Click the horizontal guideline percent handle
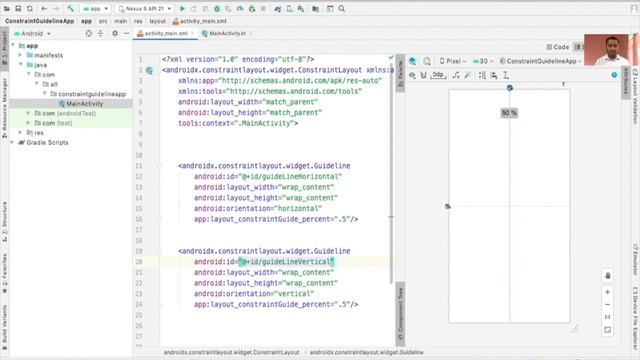640x360 pixels. point(448,206)
